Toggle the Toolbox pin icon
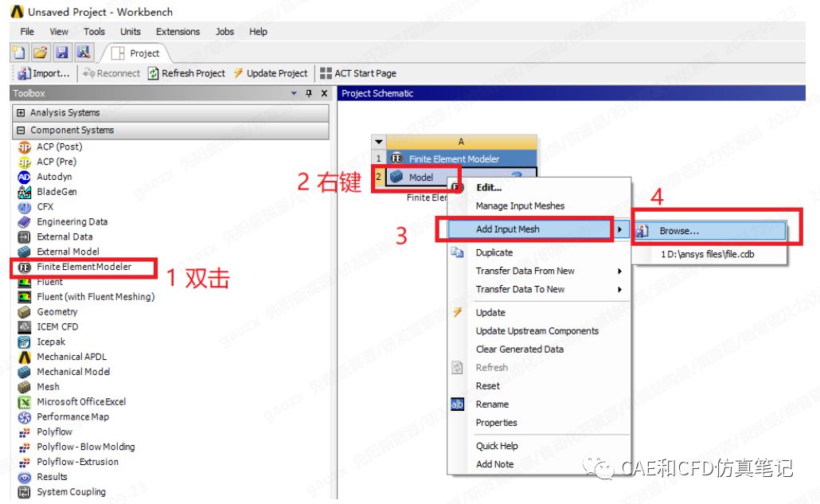The height and width of the screenshot is (504, 820). pyautogui.click(x=309, y=93)
